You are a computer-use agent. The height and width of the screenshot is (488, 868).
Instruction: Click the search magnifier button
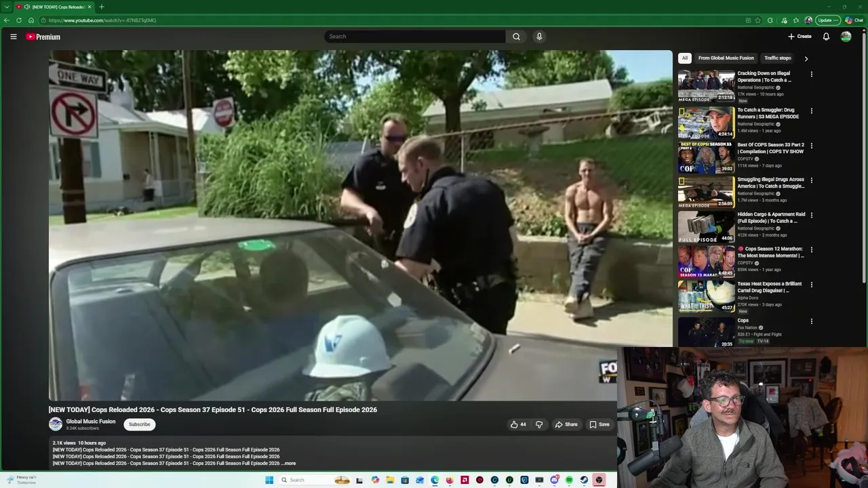516,37
